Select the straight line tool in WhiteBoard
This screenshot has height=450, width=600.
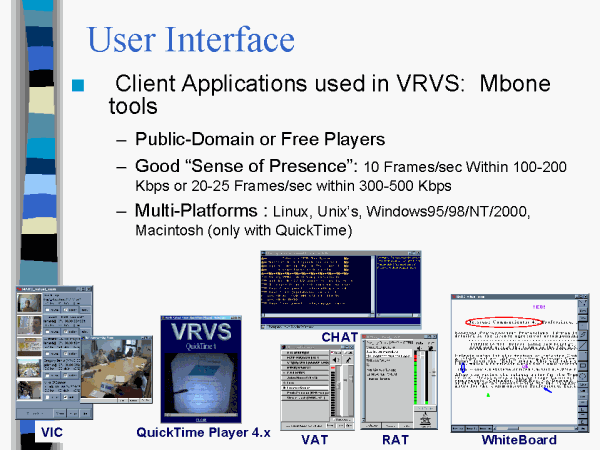[x=583, y=345]
